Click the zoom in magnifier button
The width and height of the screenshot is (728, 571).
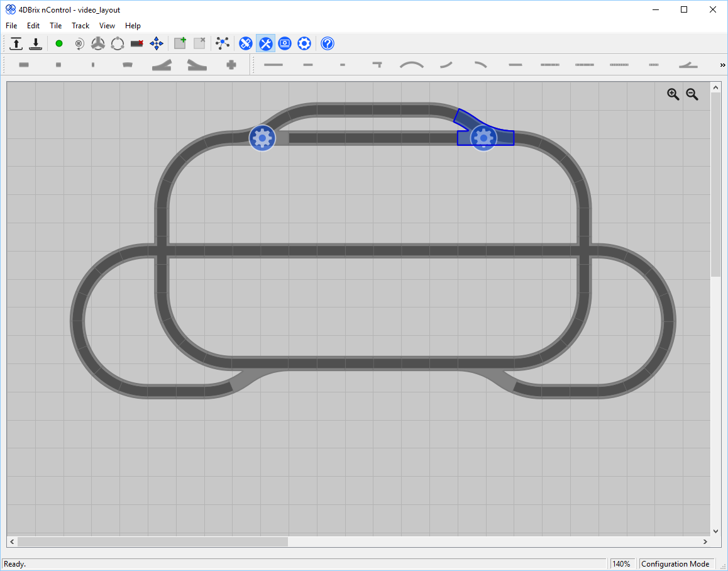pos(673,94)
